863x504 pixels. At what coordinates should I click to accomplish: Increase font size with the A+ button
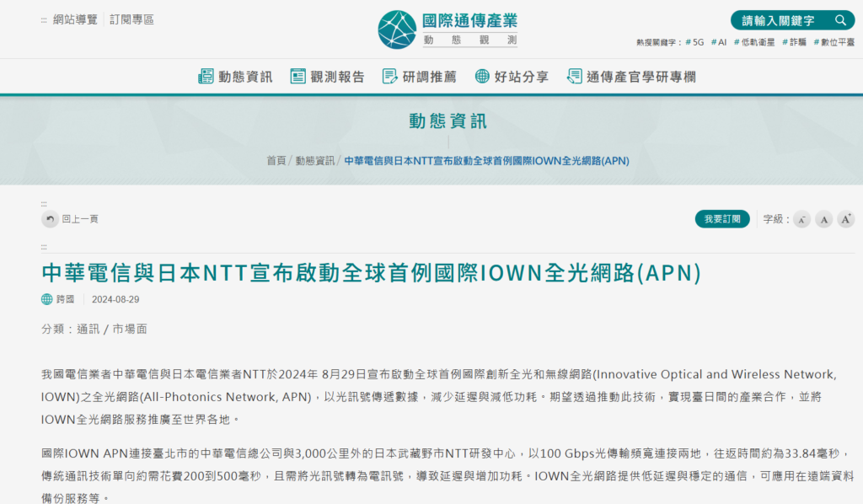pos(845,218)
